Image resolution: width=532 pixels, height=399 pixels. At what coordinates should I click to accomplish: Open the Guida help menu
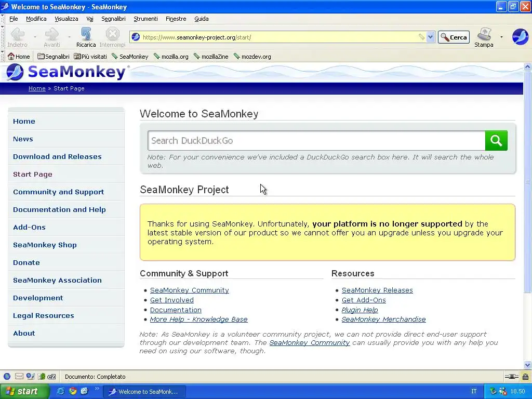click(x=202, y=19)
